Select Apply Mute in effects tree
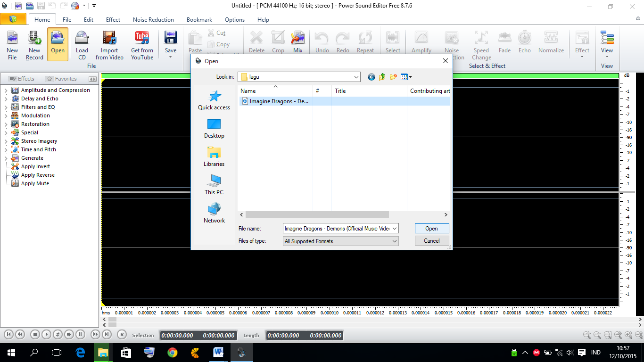The height and width of the screenshot is (362, 644). point(35,183)
